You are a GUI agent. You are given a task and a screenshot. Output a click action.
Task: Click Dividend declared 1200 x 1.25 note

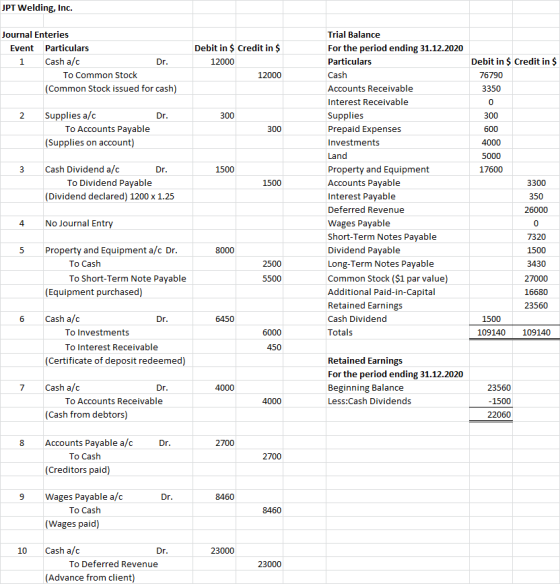[x=109, y=197]
